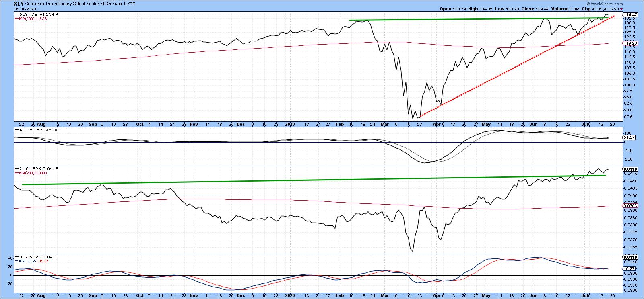The height and width of the screenshot is (299, 644).
Task: Click the XLY (Daily) legend line marker
Action: click(16, 14)
